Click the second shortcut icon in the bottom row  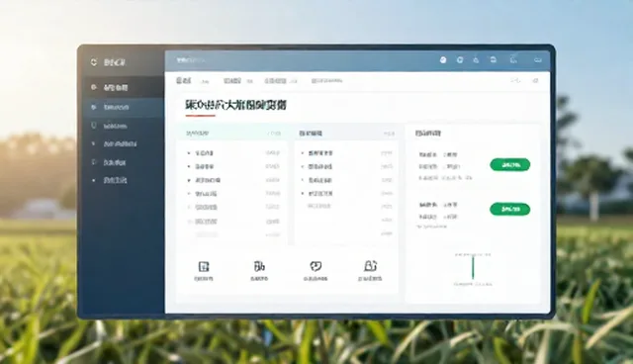(259, 266)
